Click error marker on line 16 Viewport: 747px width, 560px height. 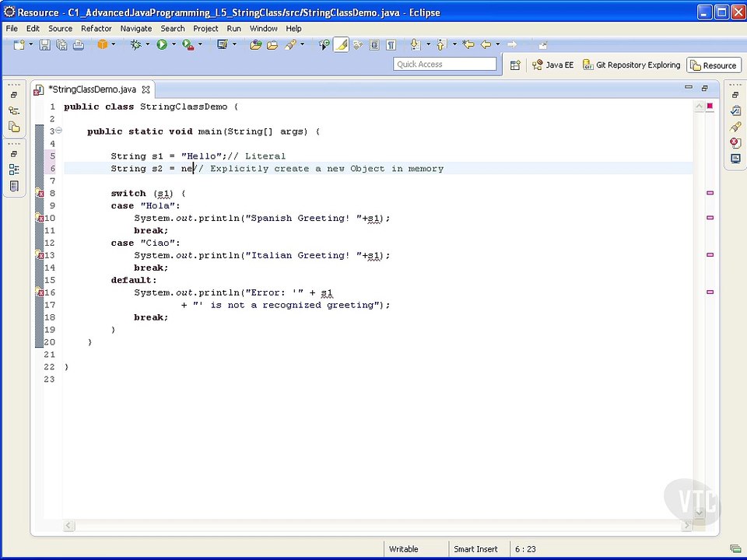40,292
